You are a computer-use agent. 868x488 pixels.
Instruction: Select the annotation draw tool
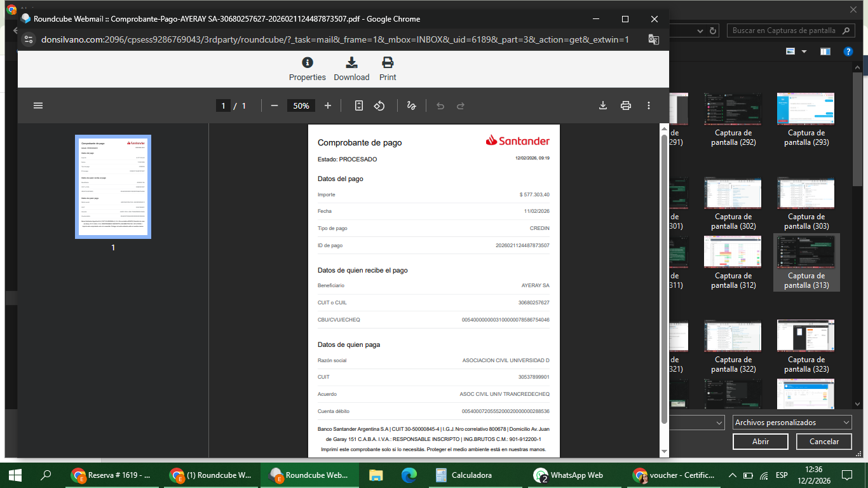pyautogui.click(x=411, y=105)
